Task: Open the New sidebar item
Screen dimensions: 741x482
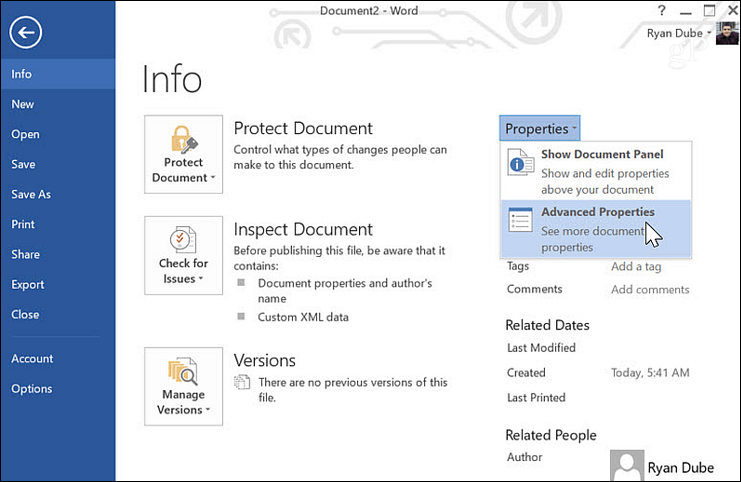Action: [58, 104]
